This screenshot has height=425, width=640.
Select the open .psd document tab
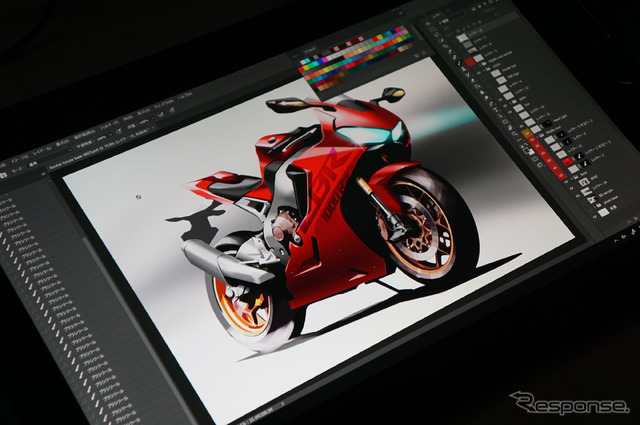click(x=99, y=149)
